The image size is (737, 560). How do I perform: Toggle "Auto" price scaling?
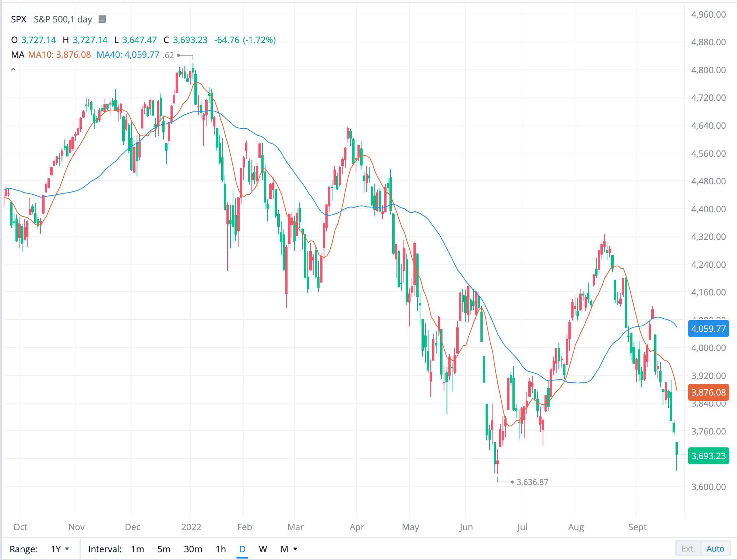[x=715, y=548]
